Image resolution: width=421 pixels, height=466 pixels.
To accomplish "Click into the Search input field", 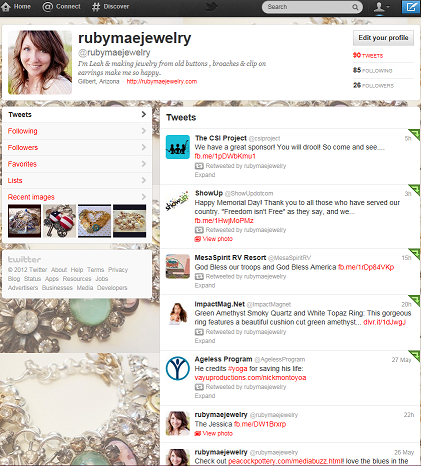I will point(307,7).
